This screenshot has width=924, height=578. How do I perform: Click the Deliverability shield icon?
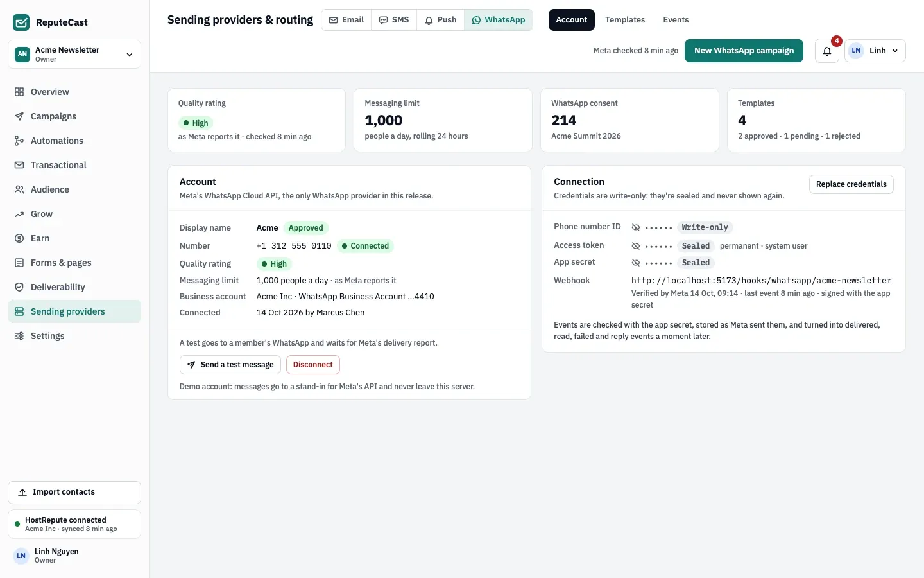pyautogui.click(x=19, y=287)
